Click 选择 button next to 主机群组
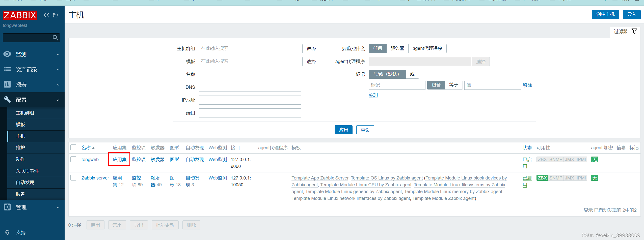The width and height of the screenshot is (644, 240). 311,49
